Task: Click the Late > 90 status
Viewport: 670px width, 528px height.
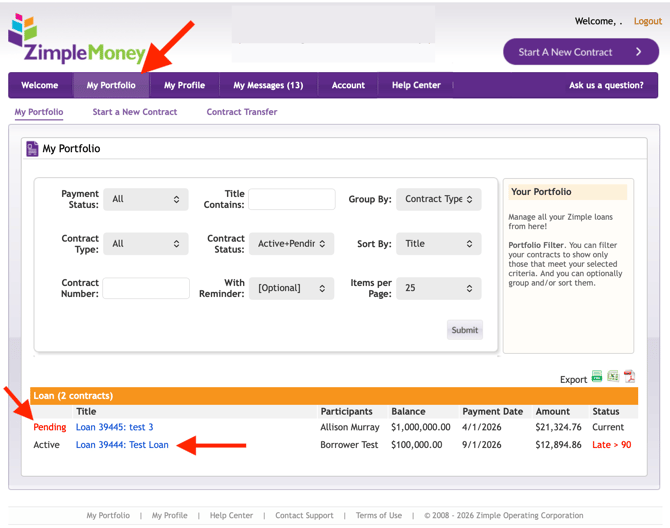Action: (611, 445)
